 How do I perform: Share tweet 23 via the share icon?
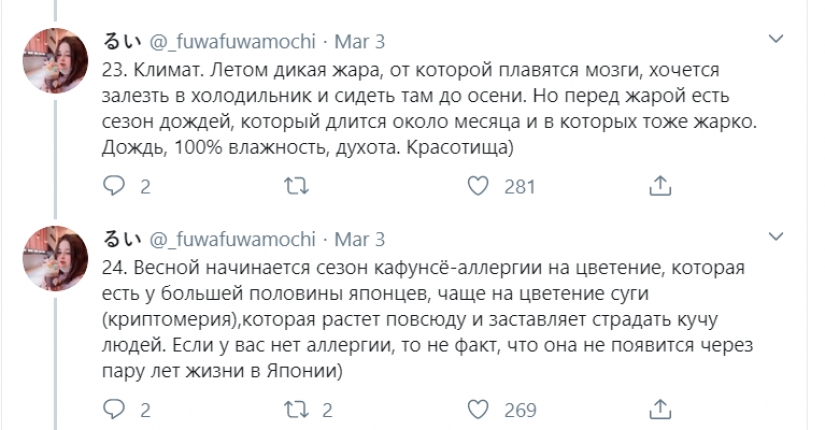coord(661,186)
